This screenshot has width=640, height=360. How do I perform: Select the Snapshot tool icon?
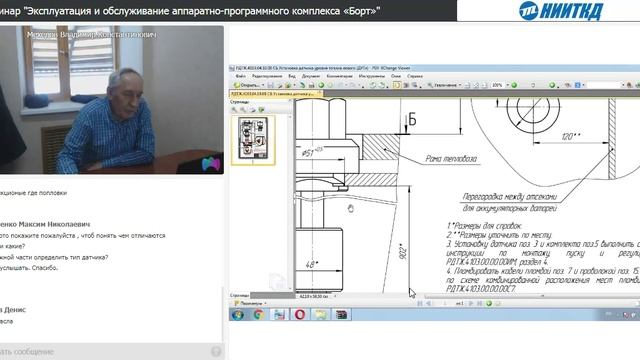(x=415, y=85)
